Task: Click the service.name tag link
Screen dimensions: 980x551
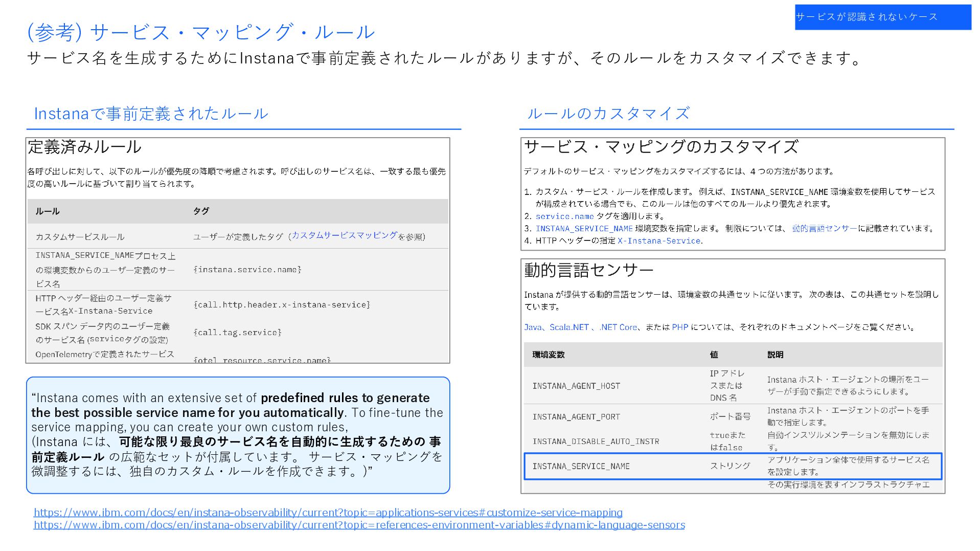Action: click(x=564, y=216)
